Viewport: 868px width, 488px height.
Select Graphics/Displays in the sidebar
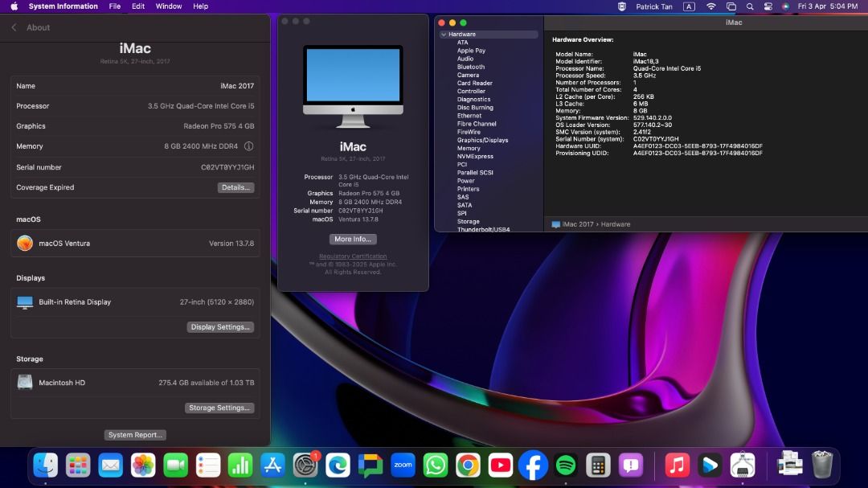(x=482, y=140)
